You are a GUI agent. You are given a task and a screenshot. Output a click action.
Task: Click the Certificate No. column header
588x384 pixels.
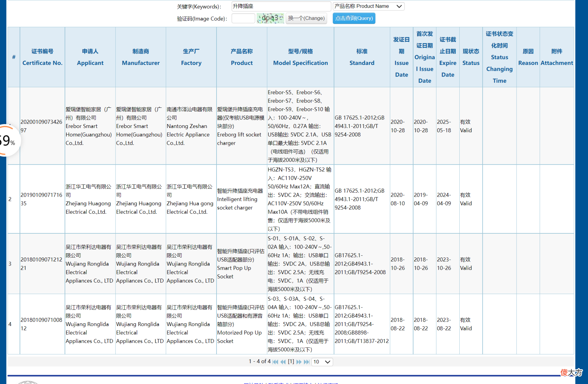click(x=42, y=57)
